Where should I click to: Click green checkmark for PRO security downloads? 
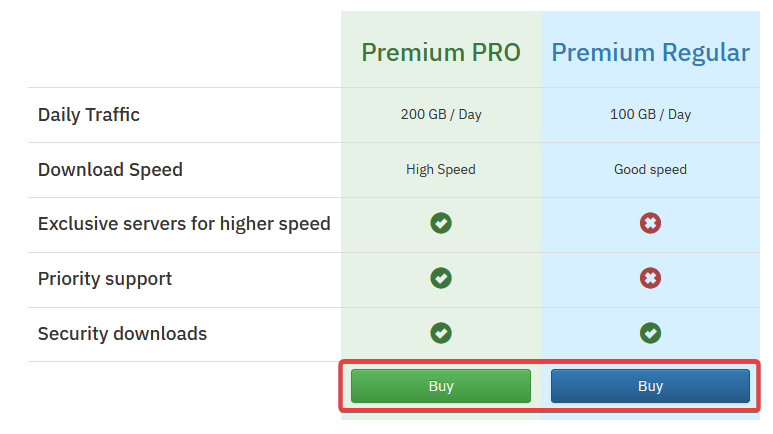point(441,333)
